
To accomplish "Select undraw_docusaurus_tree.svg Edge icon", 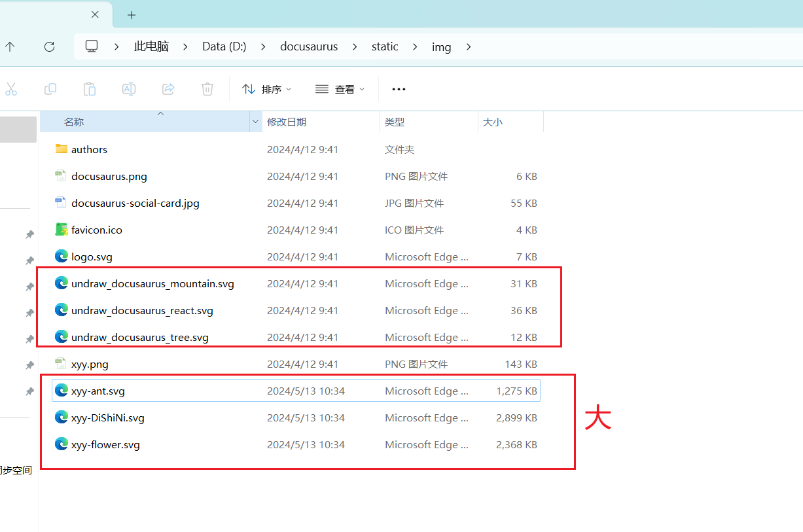I will 62,336.
